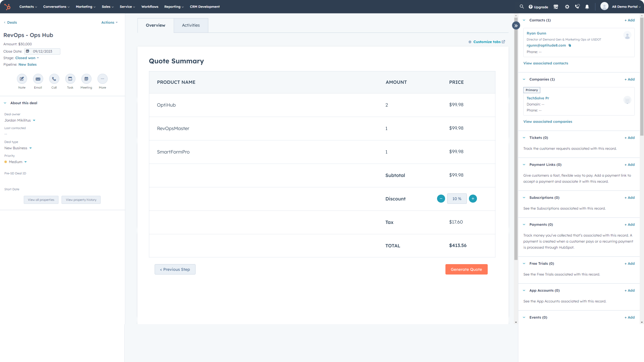Open the notifications bell
This screenshot has width=644, height=362.
[x=587, y=7]
